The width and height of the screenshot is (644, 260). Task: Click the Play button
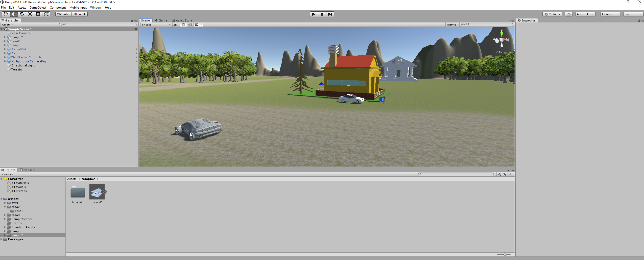(x=314, y=14)
